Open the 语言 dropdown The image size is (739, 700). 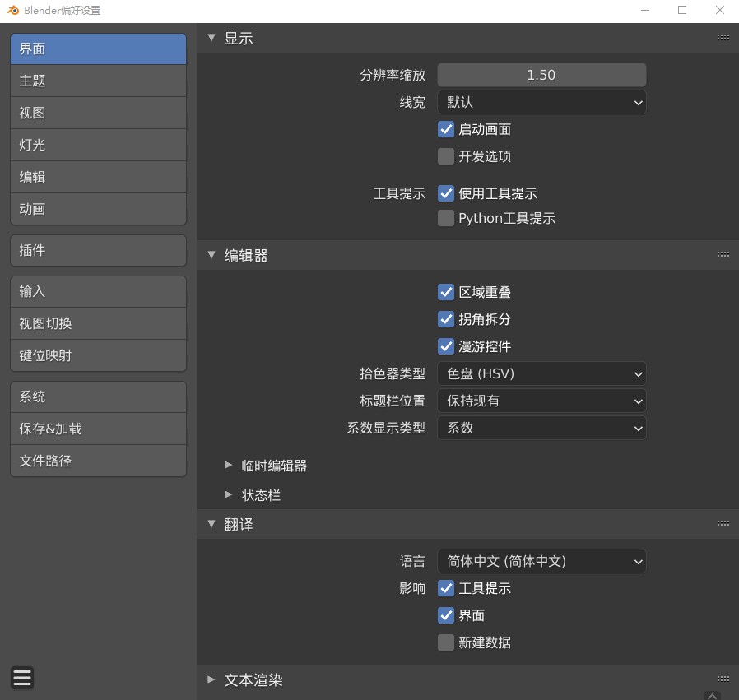(x=541, y=562)
